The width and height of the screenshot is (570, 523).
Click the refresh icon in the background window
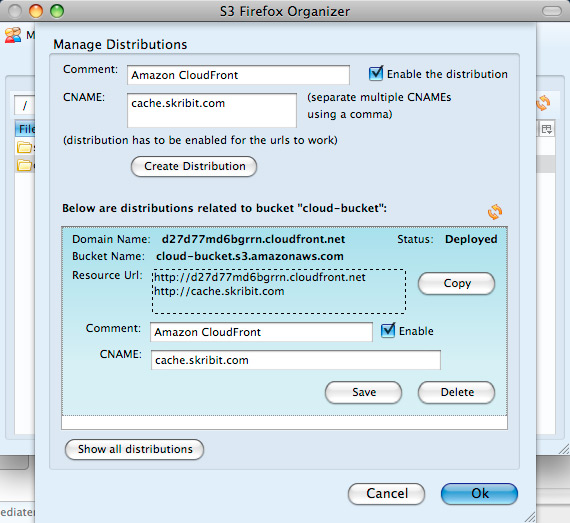tap(543, 103)
